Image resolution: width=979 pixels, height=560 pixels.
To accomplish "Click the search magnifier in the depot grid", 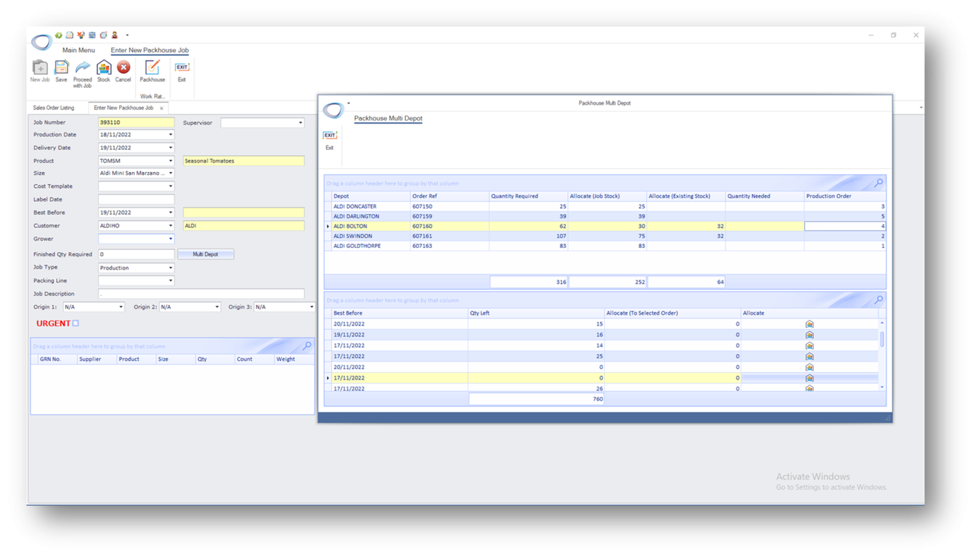I will [x=878, y=183].
